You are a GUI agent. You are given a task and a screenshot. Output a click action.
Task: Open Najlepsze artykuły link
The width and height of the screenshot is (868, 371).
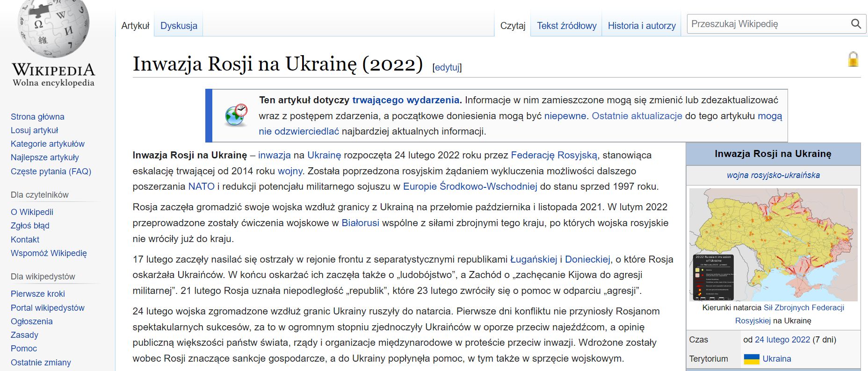tap(45, 157)
